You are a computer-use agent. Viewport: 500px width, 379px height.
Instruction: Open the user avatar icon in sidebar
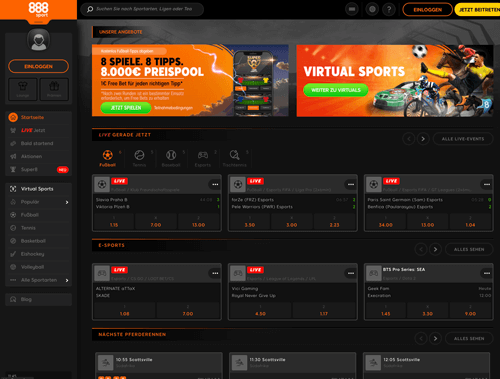(x=39, y=40)
